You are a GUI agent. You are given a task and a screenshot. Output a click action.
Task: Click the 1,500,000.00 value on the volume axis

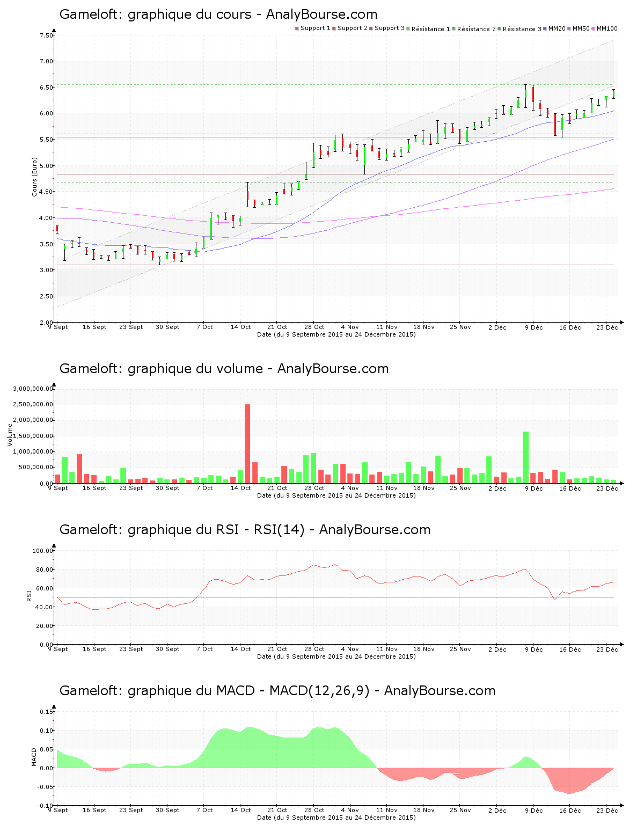point(33,436)
